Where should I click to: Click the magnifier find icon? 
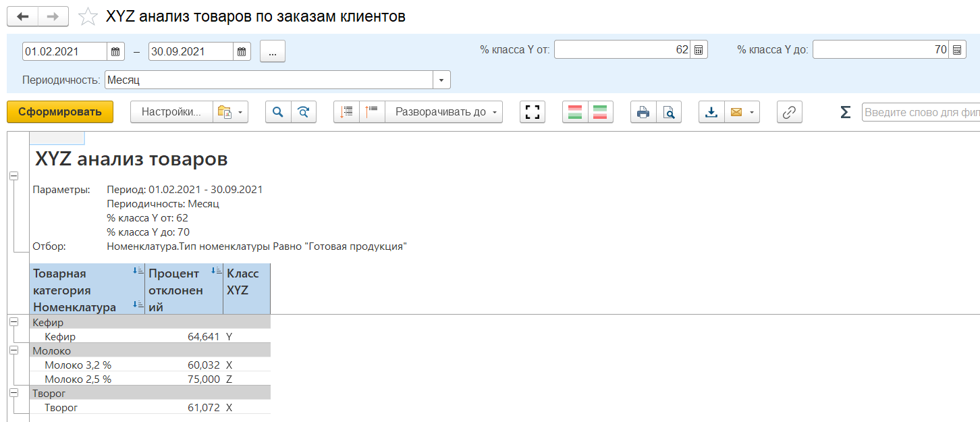pos(278,112)
